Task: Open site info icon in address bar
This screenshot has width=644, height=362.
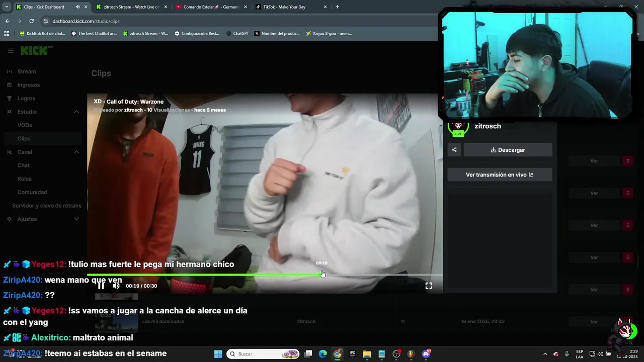Action: [46, 21]
